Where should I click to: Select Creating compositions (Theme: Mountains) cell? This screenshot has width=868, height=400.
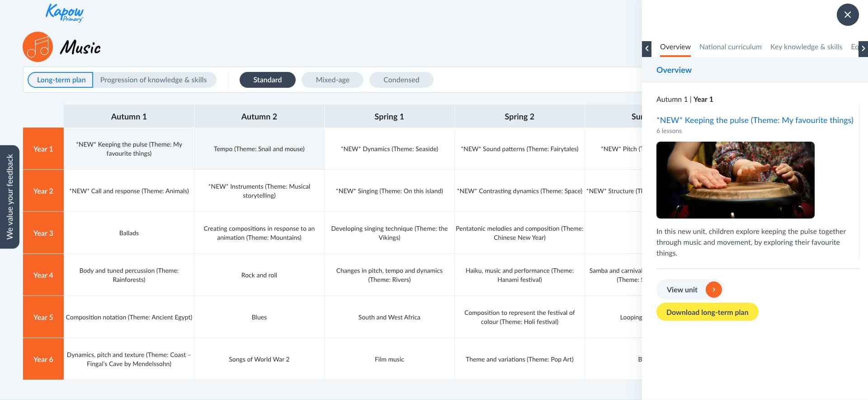259,233
